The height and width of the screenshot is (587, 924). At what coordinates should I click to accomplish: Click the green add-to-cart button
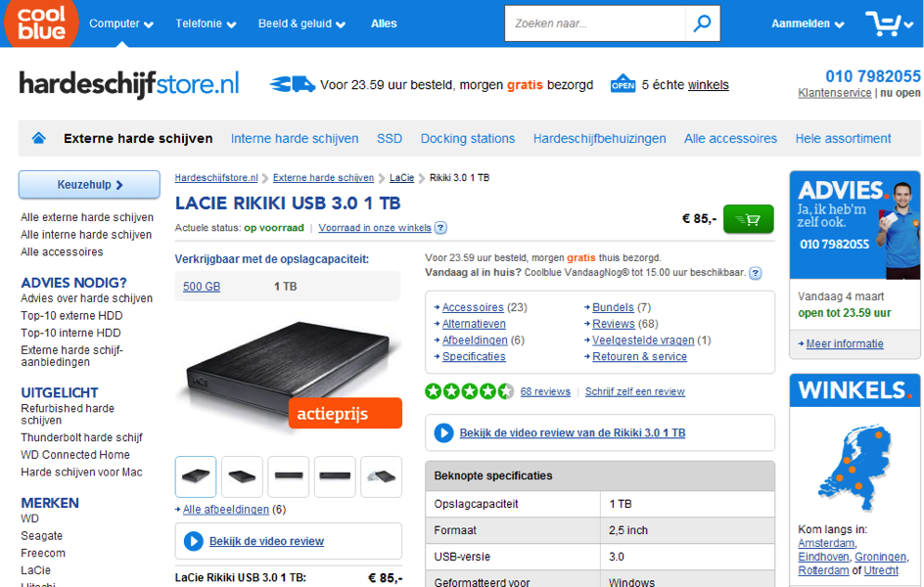click(749, 219)
